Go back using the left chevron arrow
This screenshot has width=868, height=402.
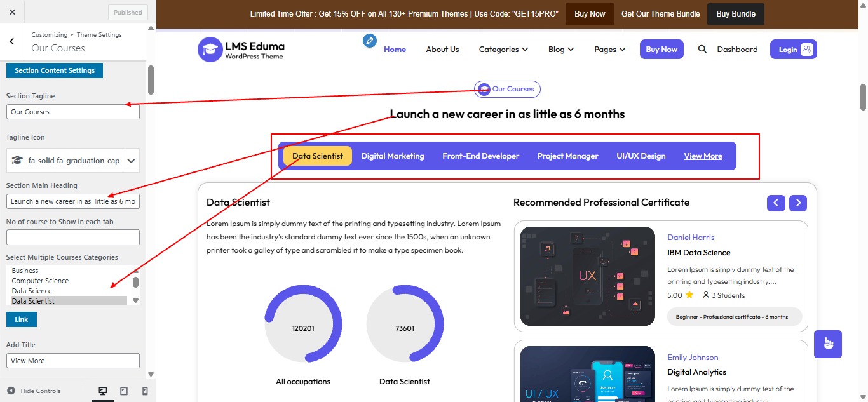click(12, 41)
